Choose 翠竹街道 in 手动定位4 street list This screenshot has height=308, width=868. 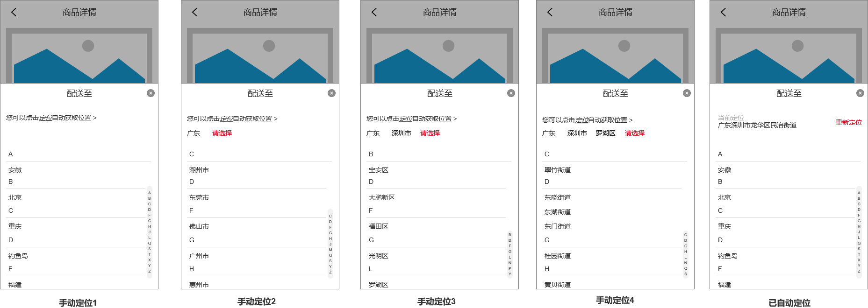pyautogui.click(x=558, y=170)
